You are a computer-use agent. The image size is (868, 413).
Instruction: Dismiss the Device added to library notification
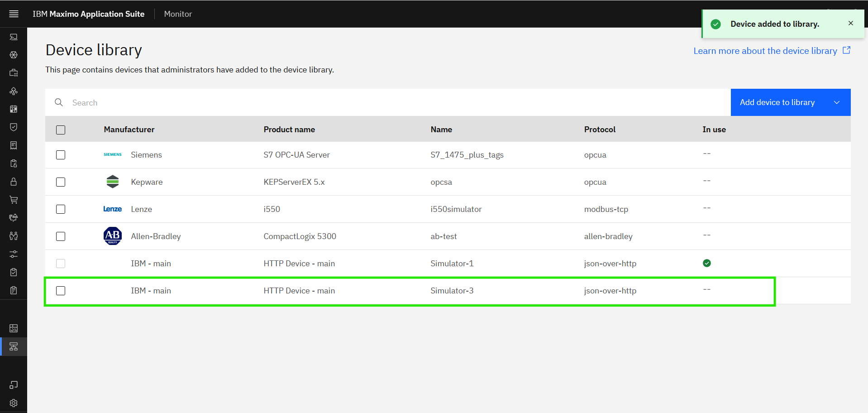(x=851, y=23)
